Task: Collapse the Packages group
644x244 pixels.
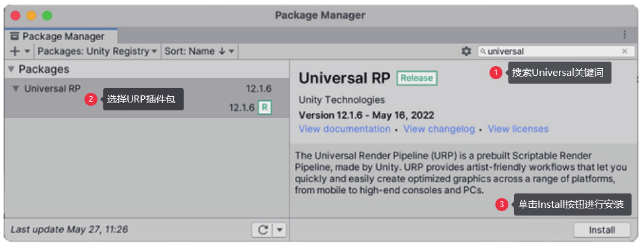Action: [x=11, y=69]
